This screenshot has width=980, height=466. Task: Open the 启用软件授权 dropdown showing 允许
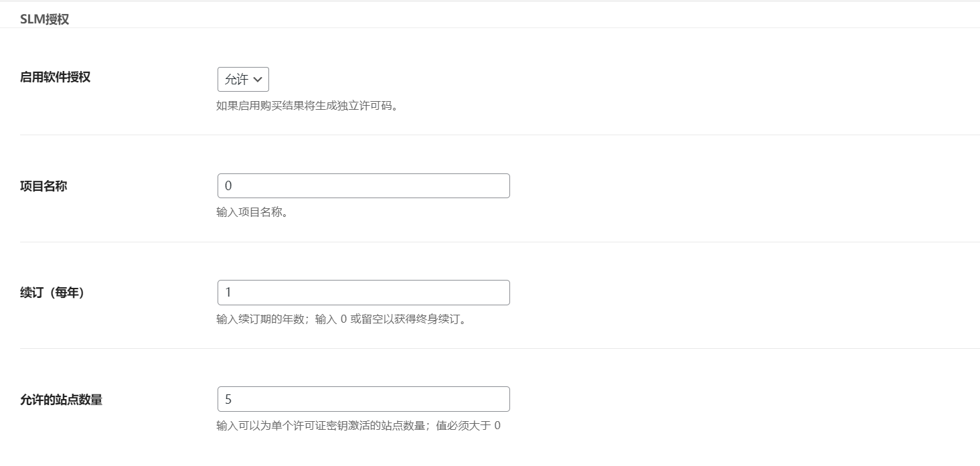point(243,79)
